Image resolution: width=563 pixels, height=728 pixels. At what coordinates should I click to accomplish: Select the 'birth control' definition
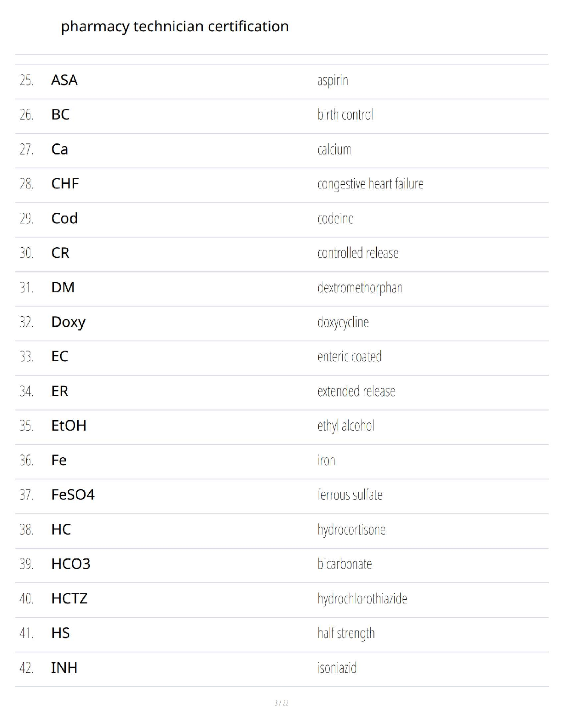click(x=345, y=114)
